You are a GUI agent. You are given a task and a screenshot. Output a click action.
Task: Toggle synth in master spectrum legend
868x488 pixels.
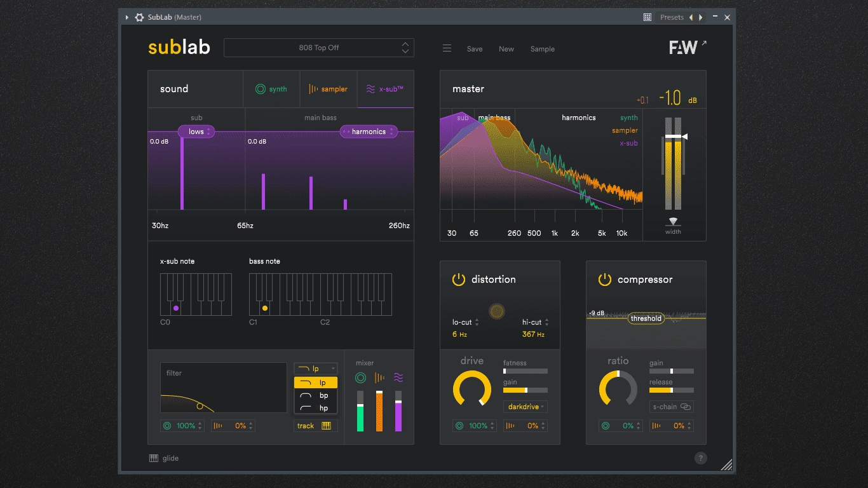[628, 118]
